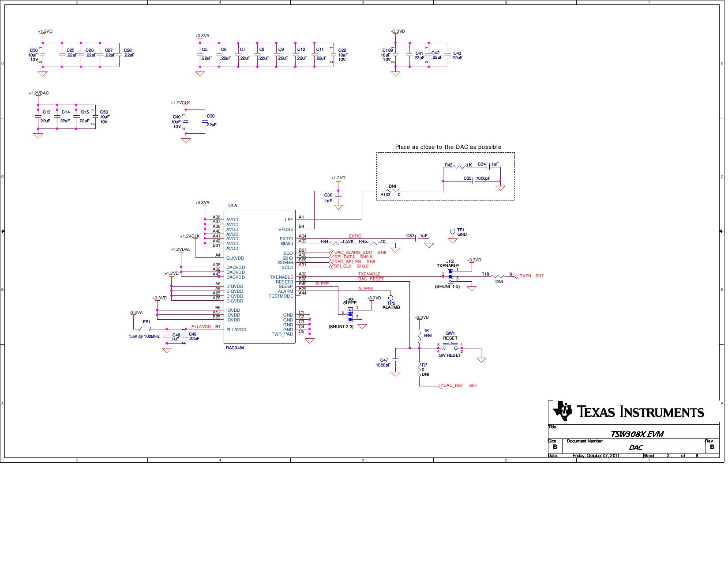This screenshot has width=728, height=563.
Task: Click the JP2 TXENABLE jumper header
Action: tap(450, 276)
